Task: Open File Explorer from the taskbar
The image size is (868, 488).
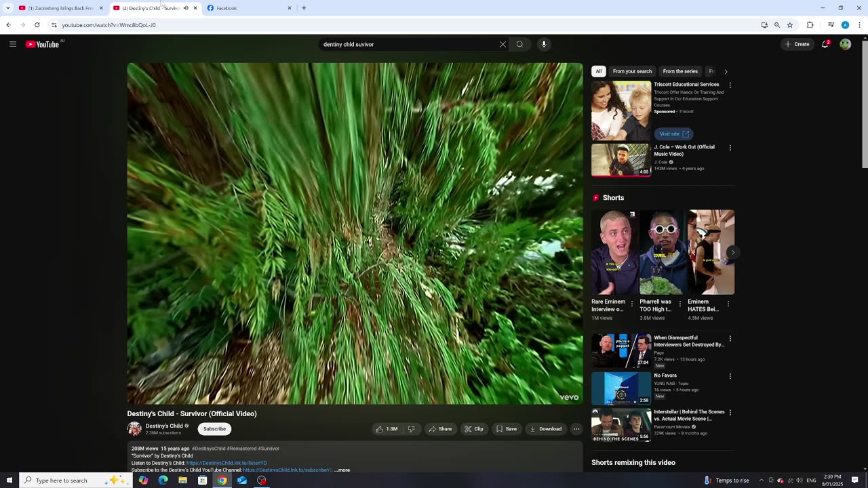Action: [182, 480]
